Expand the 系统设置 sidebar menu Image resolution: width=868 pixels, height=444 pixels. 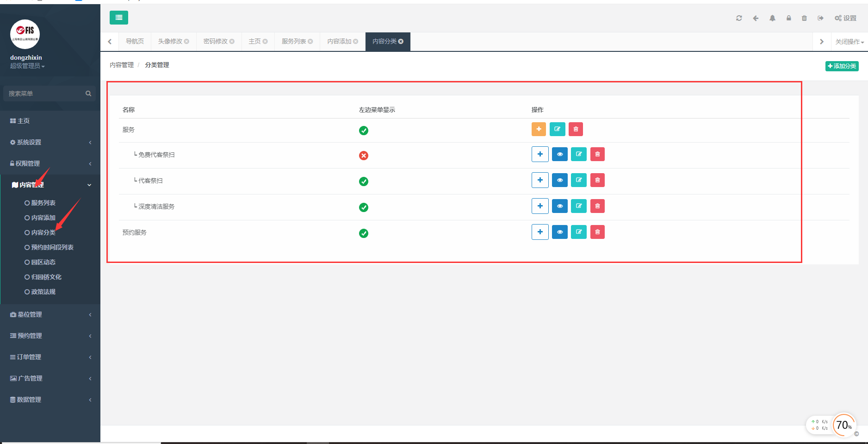(50, 142)
